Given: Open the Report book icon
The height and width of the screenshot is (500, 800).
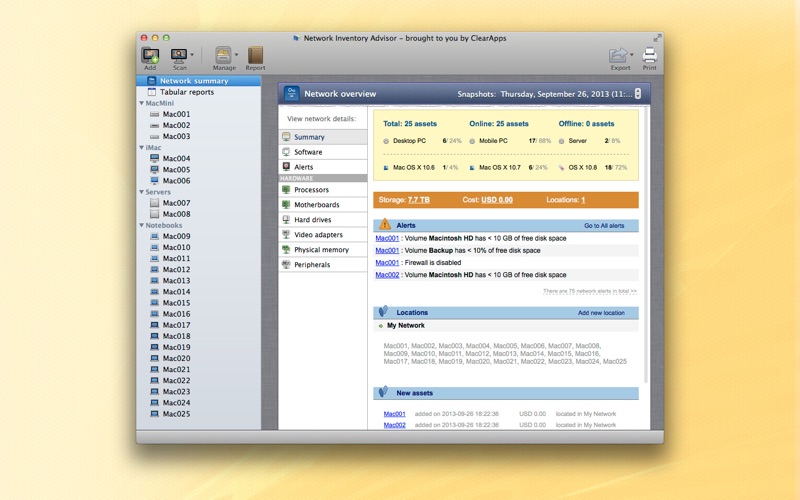Looking at the screenshot, I should click(255, 55).
